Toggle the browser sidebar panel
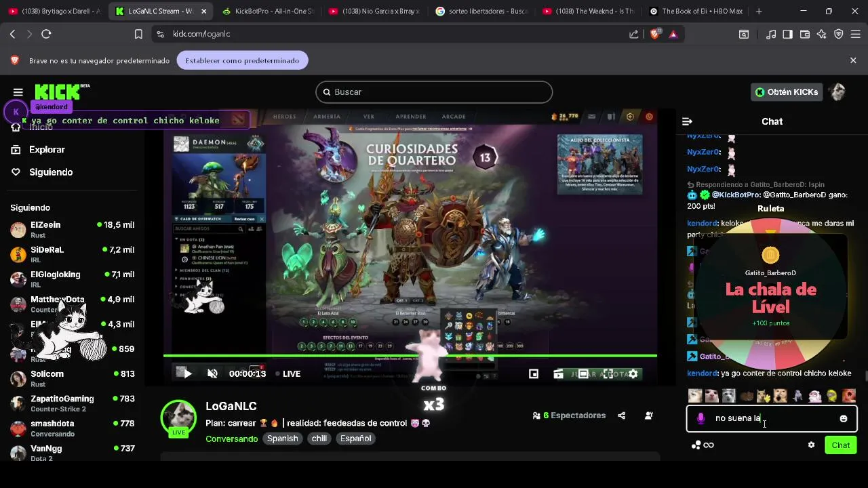 click(787, 34)
